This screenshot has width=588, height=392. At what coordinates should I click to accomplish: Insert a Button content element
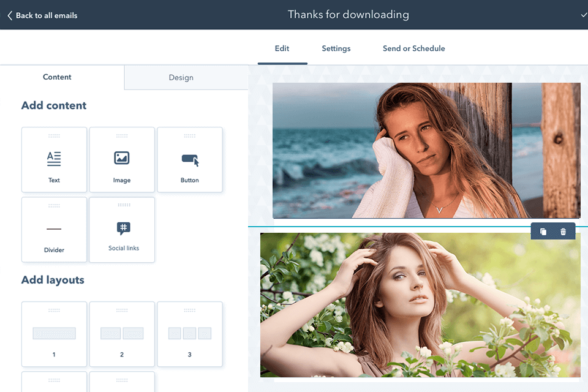190,159
